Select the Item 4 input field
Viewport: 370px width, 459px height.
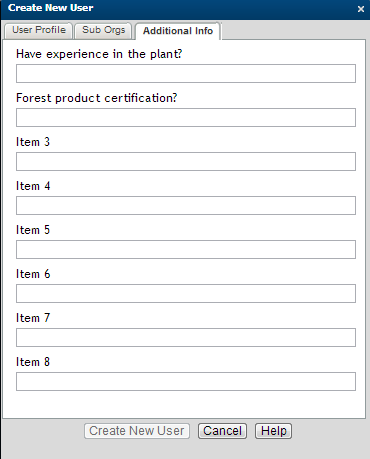186,205
